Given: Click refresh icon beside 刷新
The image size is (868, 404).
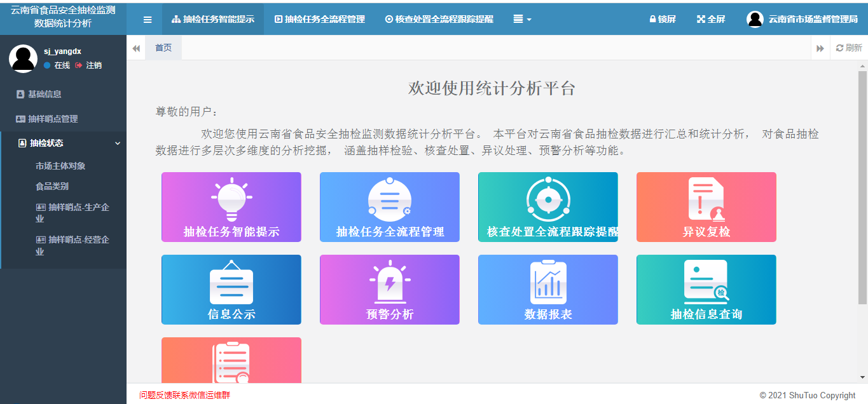Looking at the screenshot, I should pyautogui.click(x=839, y=48).
